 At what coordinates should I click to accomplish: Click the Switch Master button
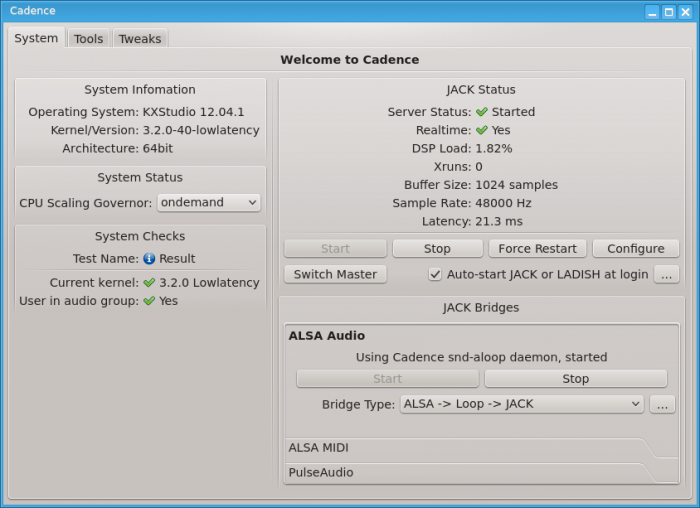(335, 275)
